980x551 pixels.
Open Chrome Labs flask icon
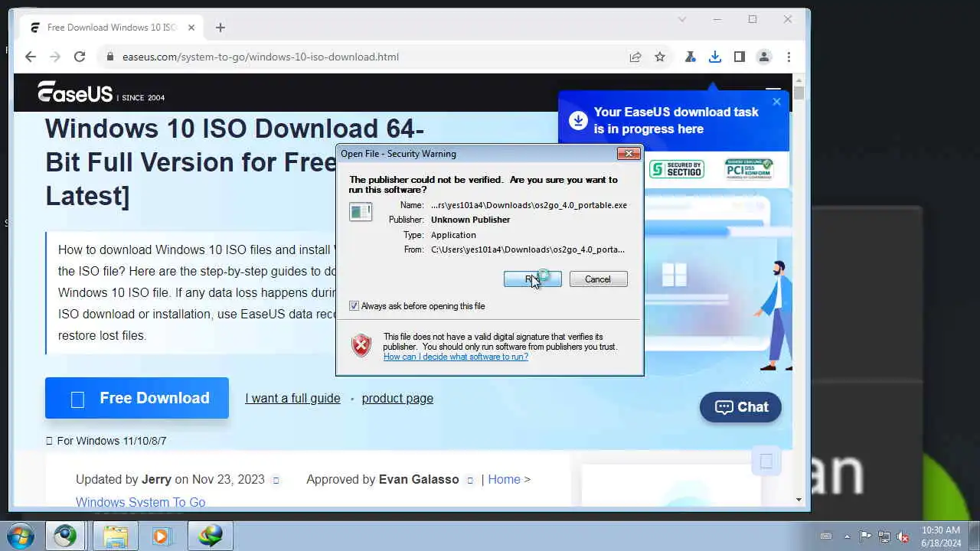coord(691,57)
